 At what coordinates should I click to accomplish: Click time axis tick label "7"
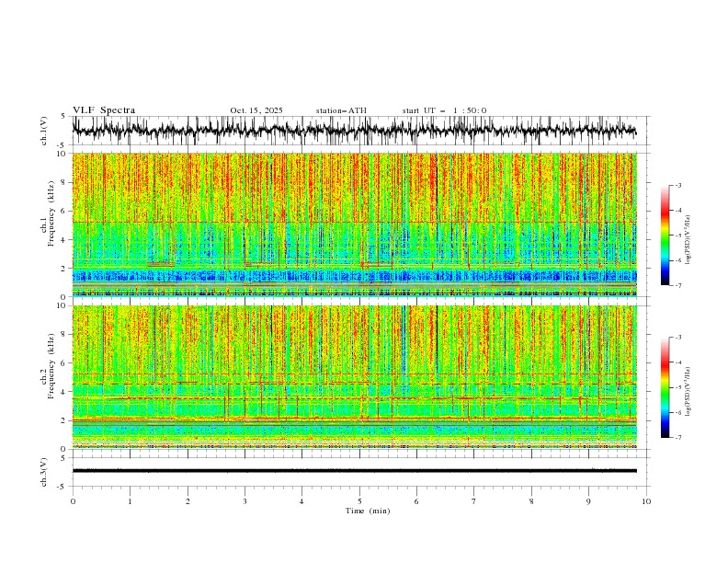click(474, 501)
